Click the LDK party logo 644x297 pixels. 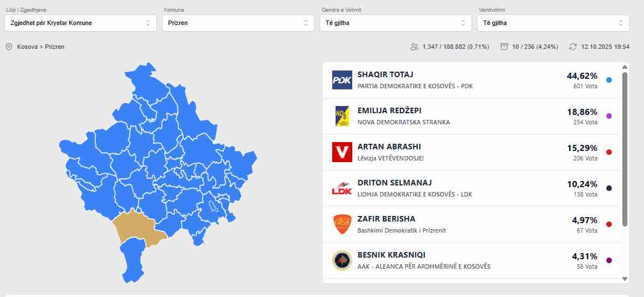[342, 188]
